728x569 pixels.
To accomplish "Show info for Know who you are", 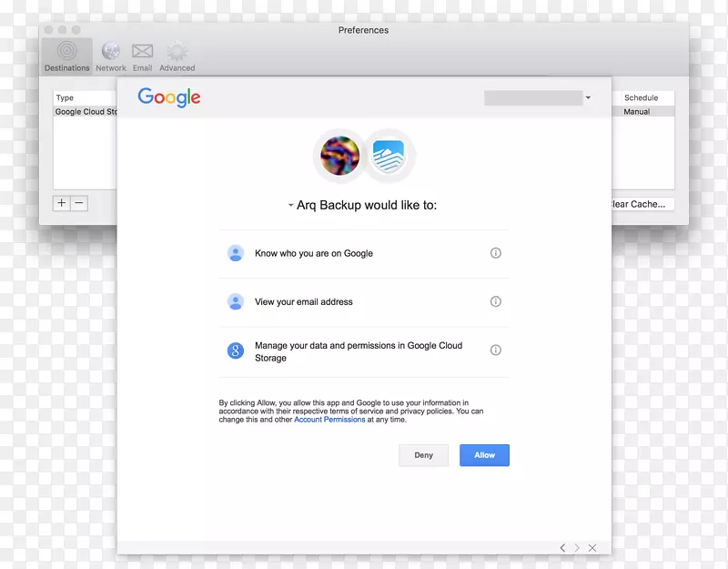I will (x=495, y=253).
